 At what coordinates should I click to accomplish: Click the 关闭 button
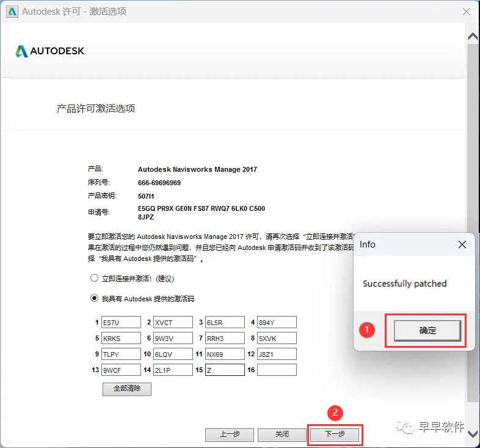coord(282,435)
